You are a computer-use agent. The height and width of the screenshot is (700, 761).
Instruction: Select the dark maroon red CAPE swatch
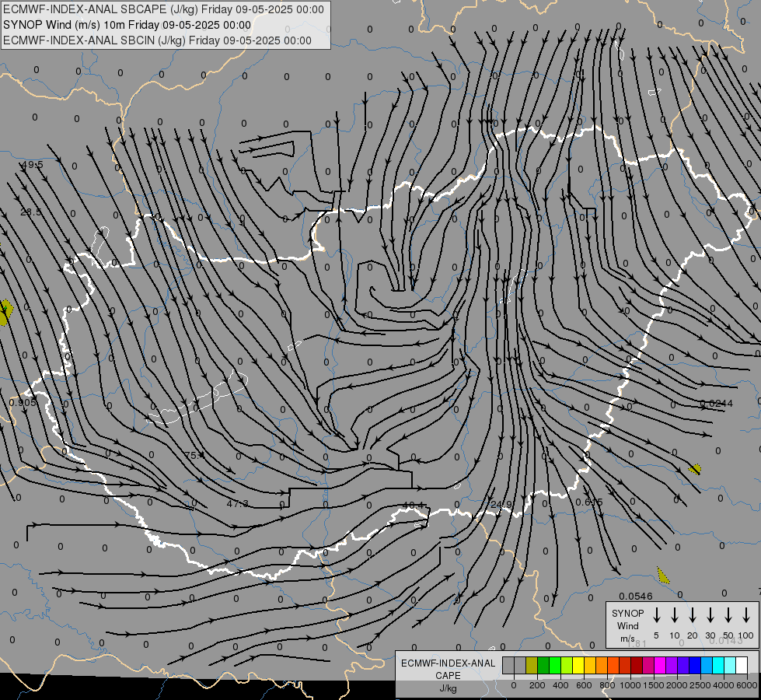click(637, 666)
